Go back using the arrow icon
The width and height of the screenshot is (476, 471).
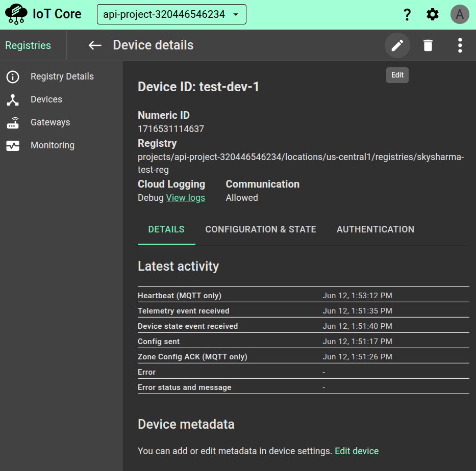click(x=95, y=45)
